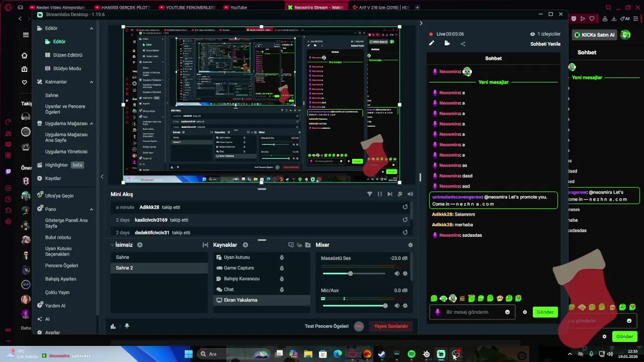The width and height of the screenshot is (644, 362).
Task: Toggle the REC recording button
Action: [359, 326]
